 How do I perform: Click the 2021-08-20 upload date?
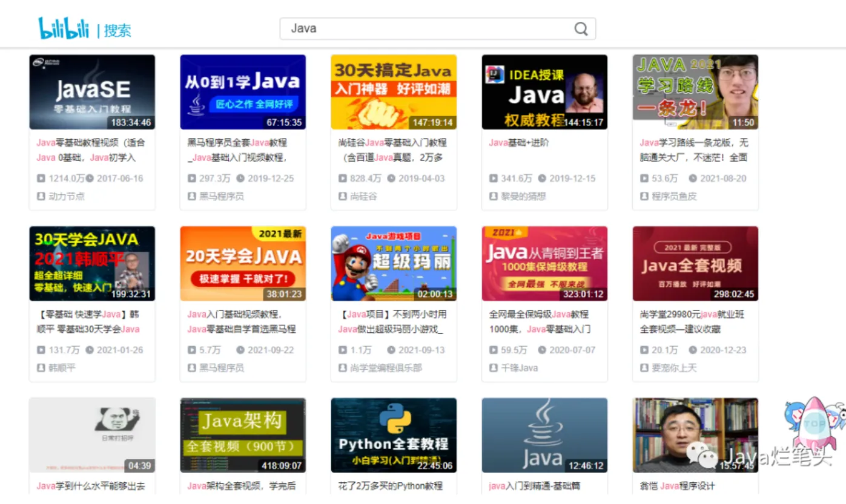pyautogui.click(x=723, y=178)
